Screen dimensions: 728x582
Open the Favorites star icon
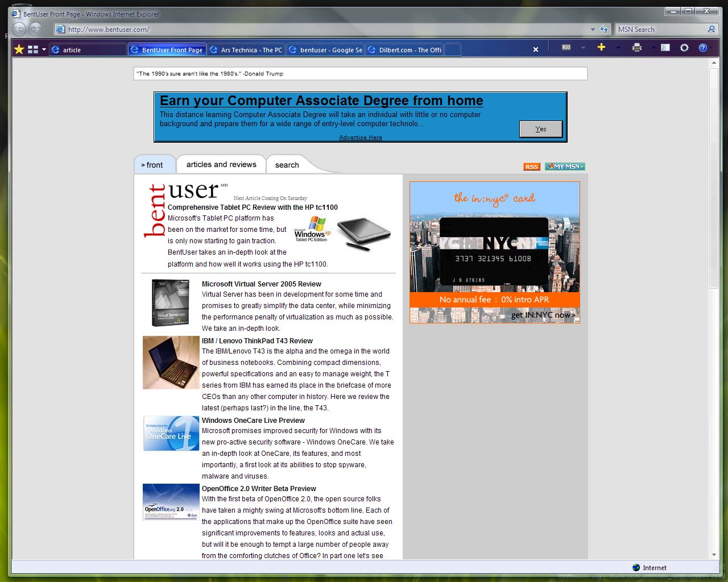pyautogui.click(x=19, y=49)
